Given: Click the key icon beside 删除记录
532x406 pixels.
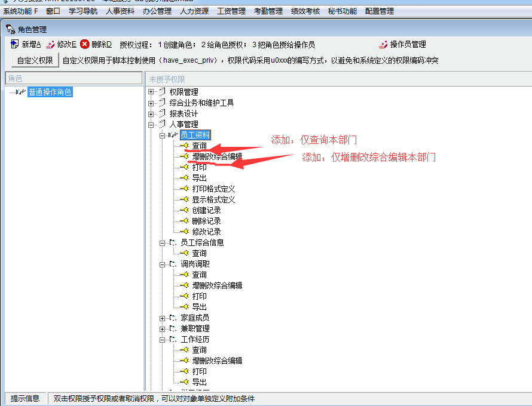Looking at the screenshot, I should pyautogui.click(x=185, y=221).
